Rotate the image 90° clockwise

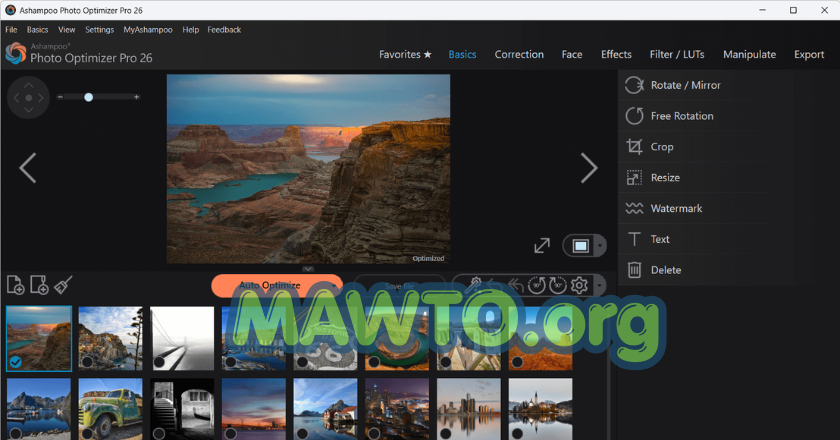click(558, 285)
